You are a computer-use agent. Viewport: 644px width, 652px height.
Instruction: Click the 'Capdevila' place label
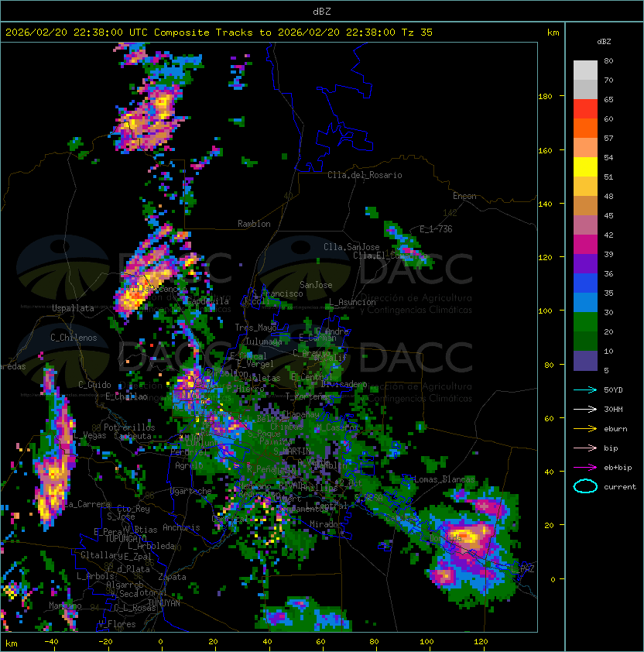point(207,301)
